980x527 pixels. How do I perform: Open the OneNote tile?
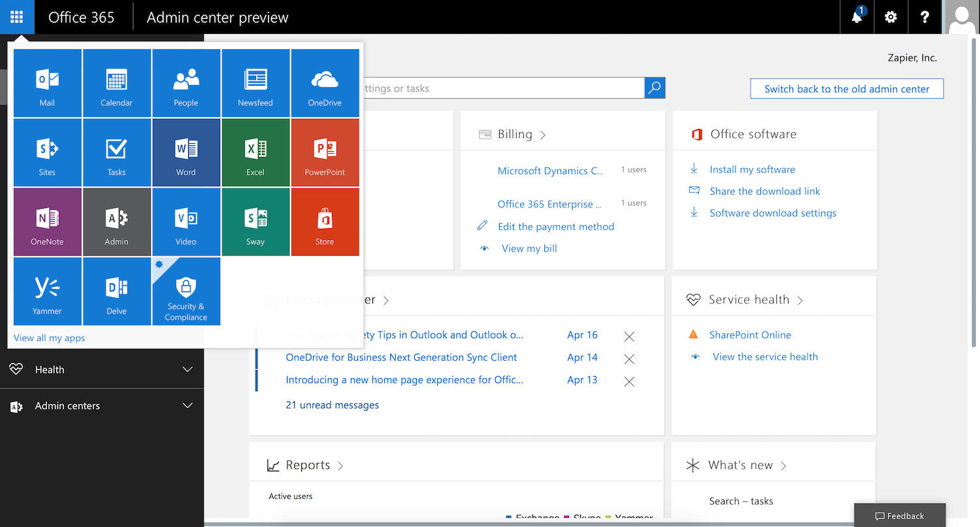[x=48, y=222]
